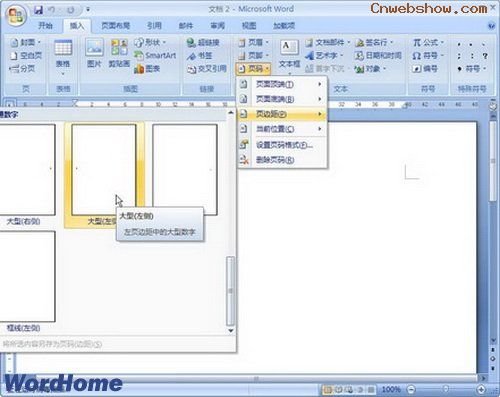Open the 页码 page number dropdown
Screen dimensions: 500x397
[x=254, y=69]
